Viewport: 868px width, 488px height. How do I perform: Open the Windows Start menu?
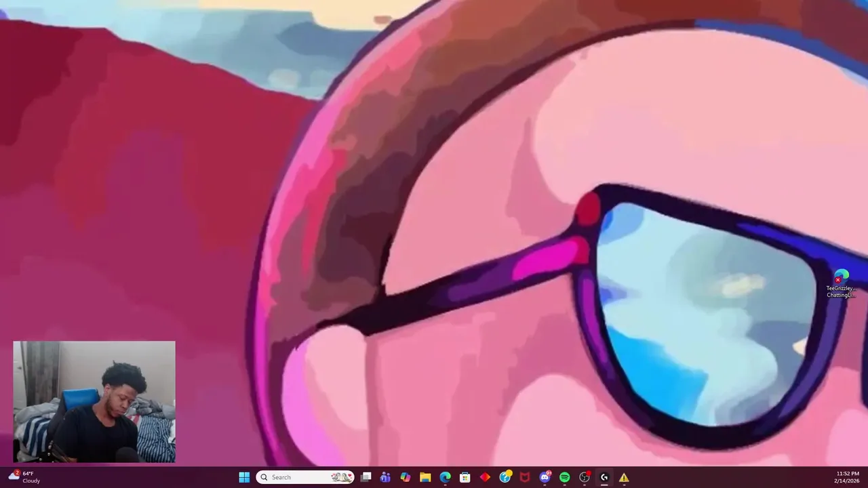244,477
